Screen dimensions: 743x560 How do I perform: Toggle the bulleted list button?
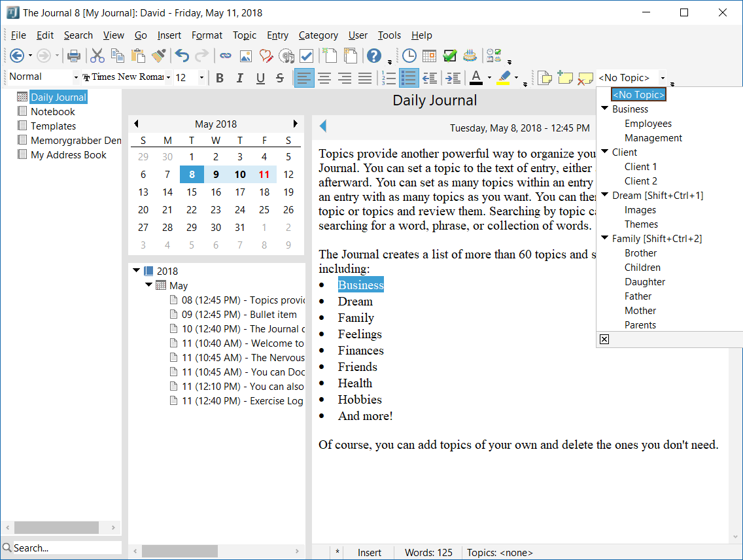point(409,78)
